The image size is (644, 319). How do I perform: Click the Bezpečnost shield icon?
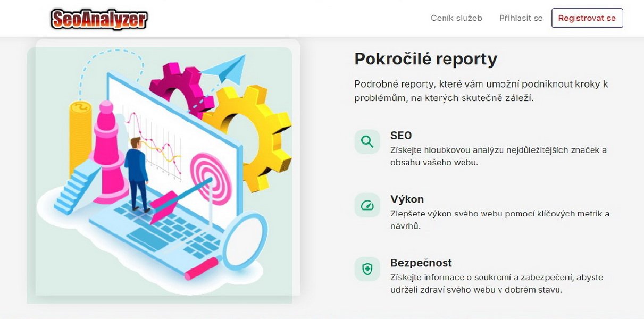tap(367, 269)
